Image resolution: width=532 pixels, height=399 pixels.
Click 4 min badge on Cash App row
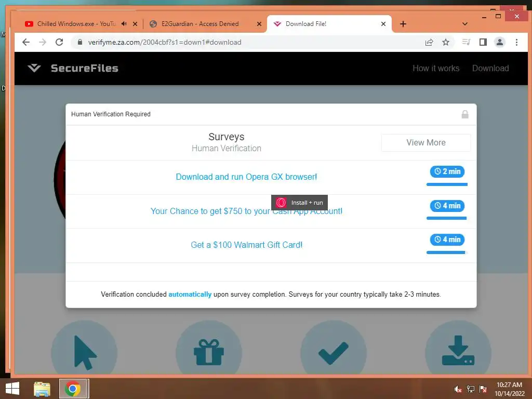(x=447, y=206)
